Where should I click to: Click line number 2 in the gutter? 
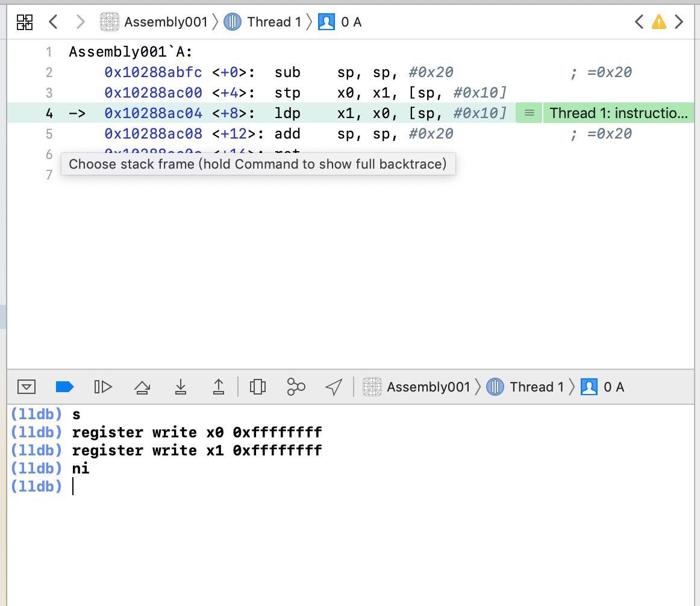click(x=49, y=72)
